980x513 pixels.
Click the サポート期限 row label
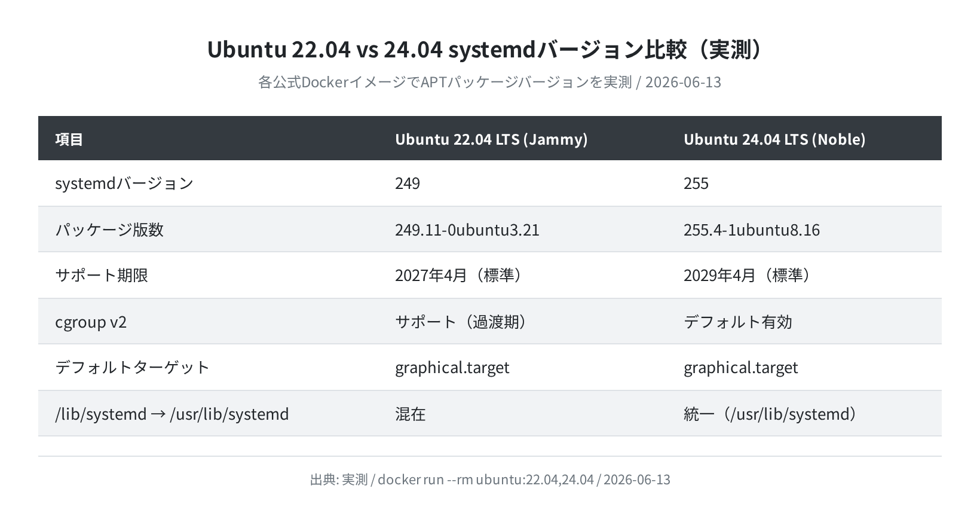102,275
